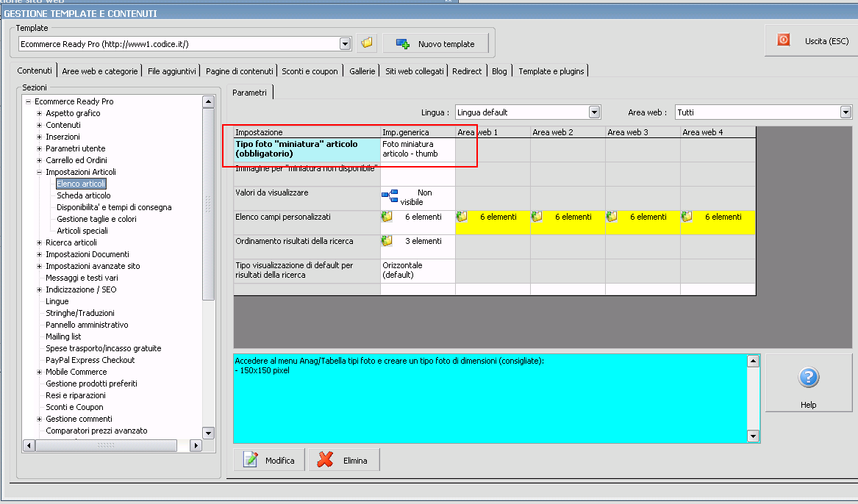Screen dimensions: 858x504
Task: Click the template name input field
Action: [179, 44]
